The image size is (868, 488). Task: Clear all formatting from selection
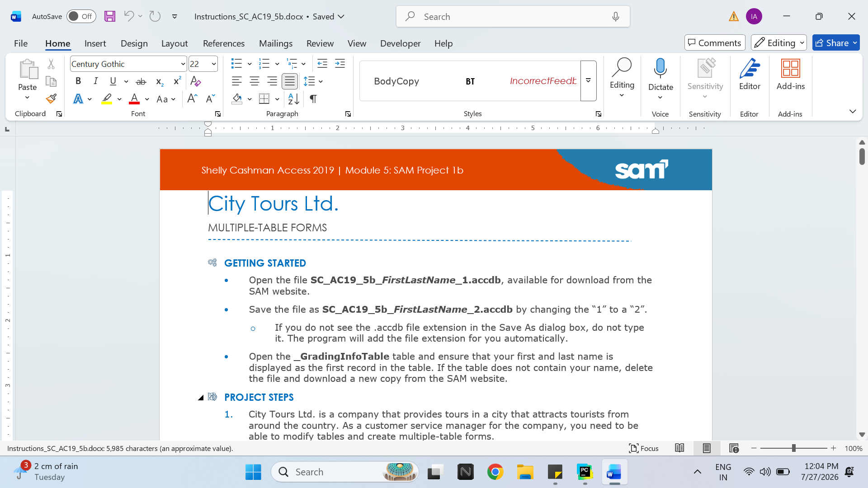pos(196,81)
